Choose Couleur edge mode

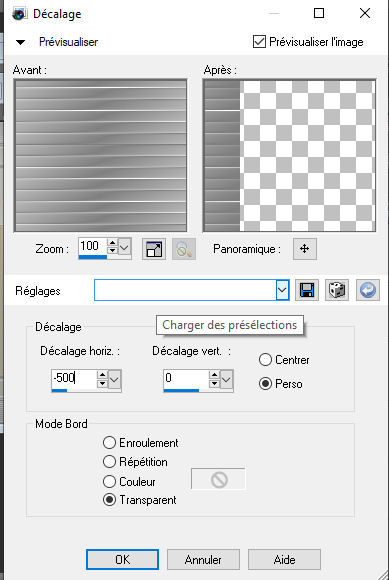tap(109, 481)
